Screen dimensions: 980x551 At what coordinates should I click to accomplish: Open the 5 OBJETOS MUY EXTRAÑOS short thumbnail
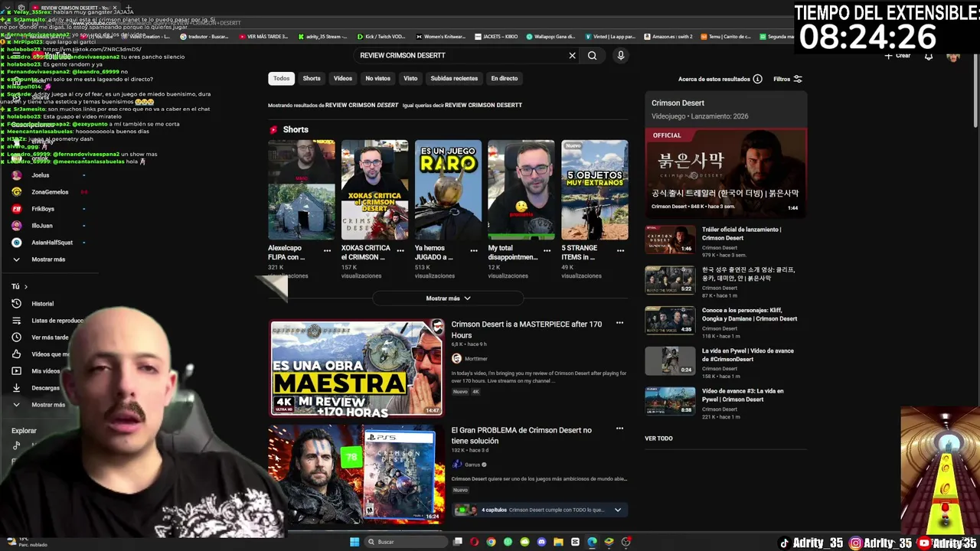point(595,190)
